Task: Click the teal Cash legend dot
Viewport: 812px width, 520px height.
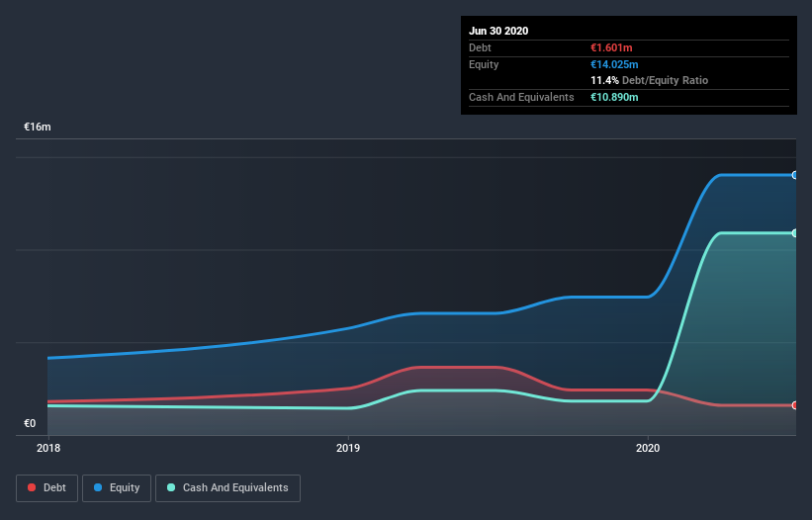Action: 171,487
